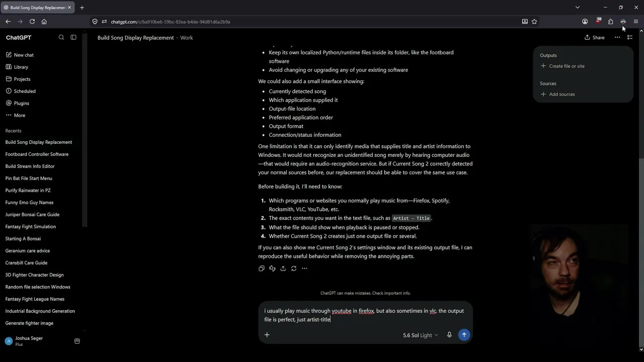Regenerate the response with the retry icon
Screen dimensions: 644x362
pyautogui.click(x=294, y=268)
